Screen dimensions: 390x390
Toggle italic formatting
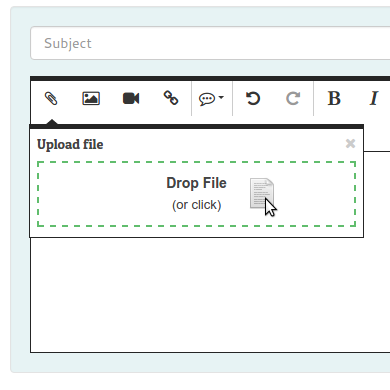(x=374, y=99)
